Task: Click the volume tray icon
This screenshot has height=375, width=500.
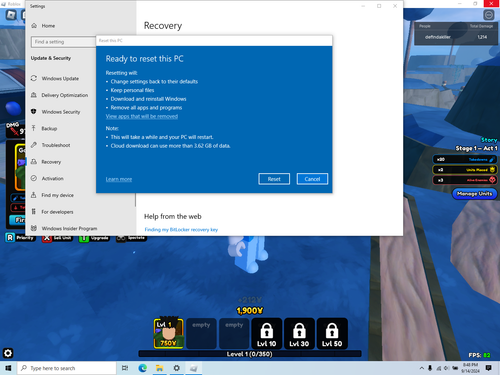Action: point(447,368)
